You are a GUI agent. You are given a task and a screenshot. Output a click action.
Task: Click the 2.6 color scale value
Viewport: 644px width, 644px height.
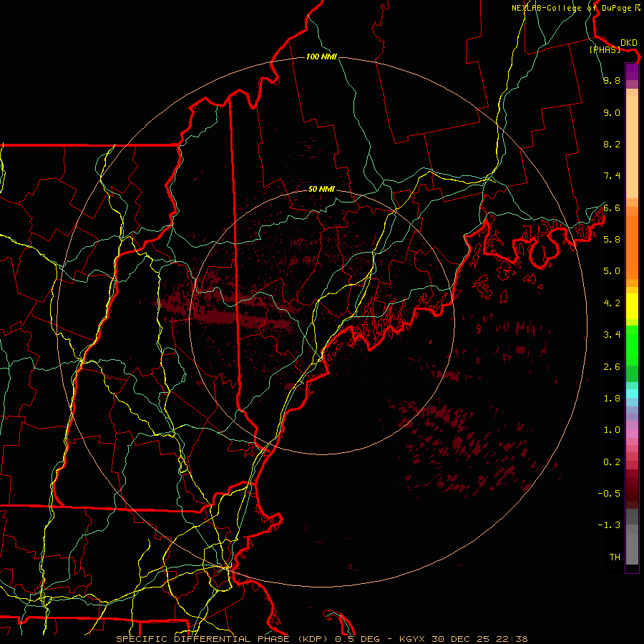point(612,367)
